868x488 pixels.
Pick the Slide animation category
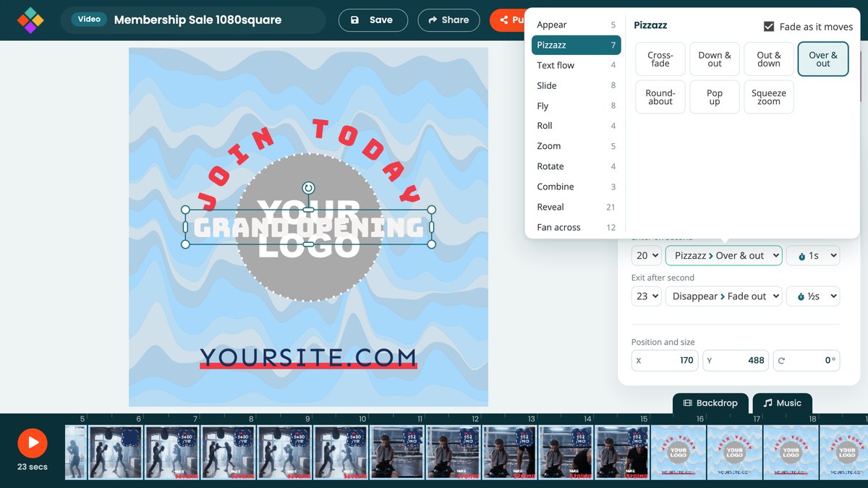pyautogui.click(x=576, y=85)
